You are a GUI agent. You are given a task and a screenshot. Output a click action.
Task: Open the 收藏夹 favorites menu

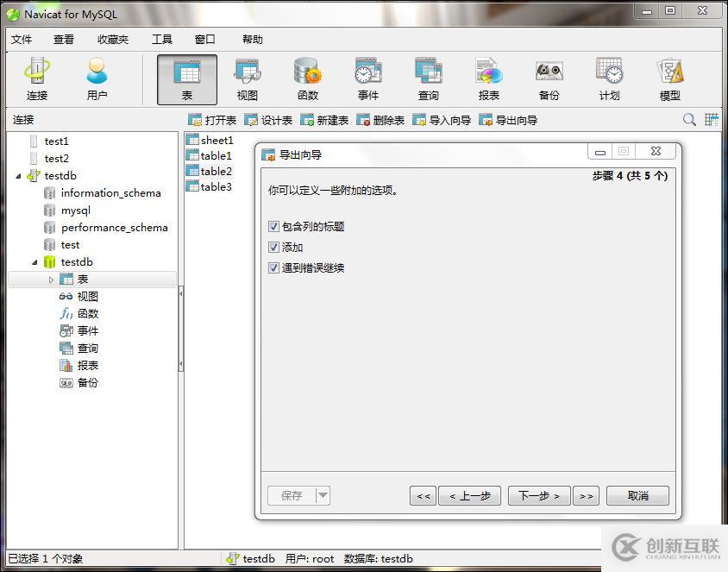113,40
